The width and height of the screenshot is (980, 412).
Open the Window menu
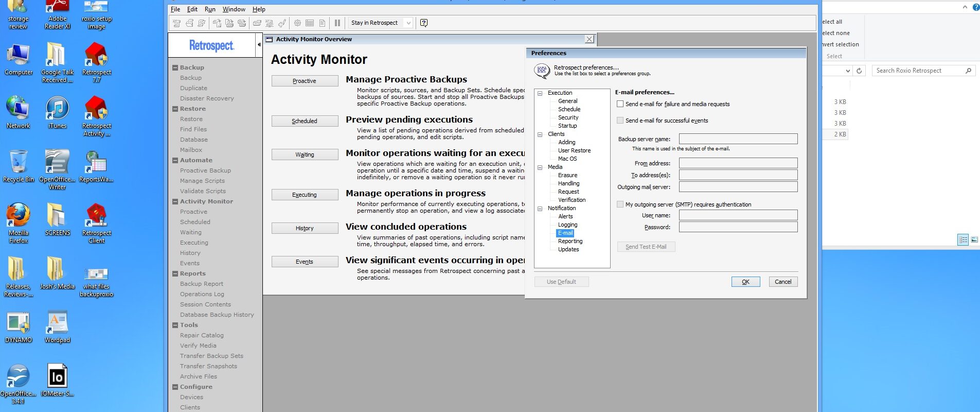point(234,9)
